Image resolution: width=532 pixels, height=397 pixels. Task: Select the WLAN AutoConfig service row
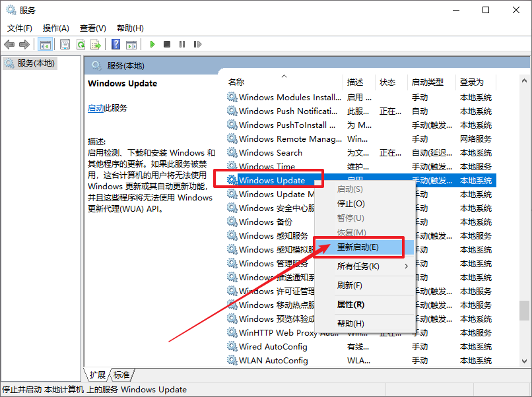point(273,360)
